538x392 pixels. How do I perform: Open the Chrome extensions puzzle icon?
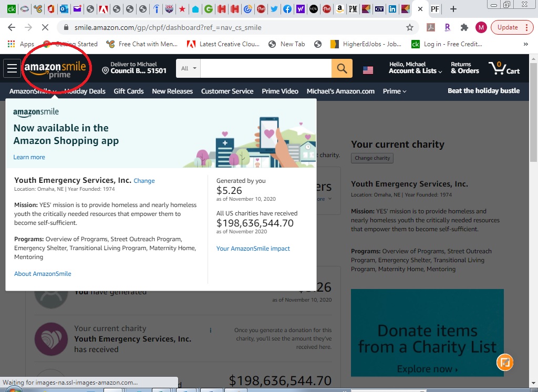pos(464,27)
